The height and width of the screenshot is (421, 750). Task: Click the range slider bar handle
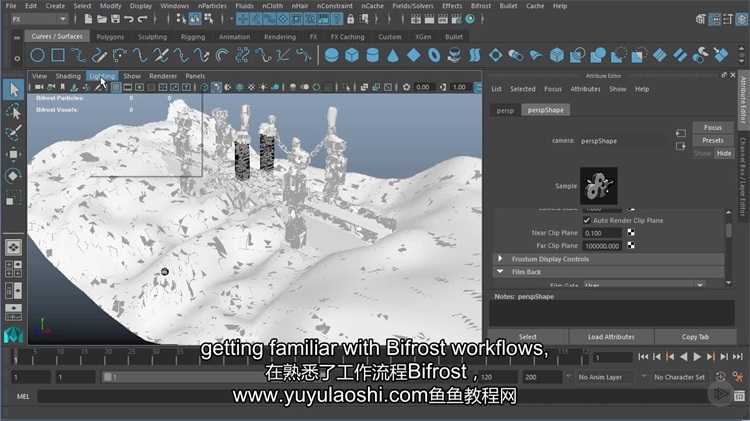[108, 377]
